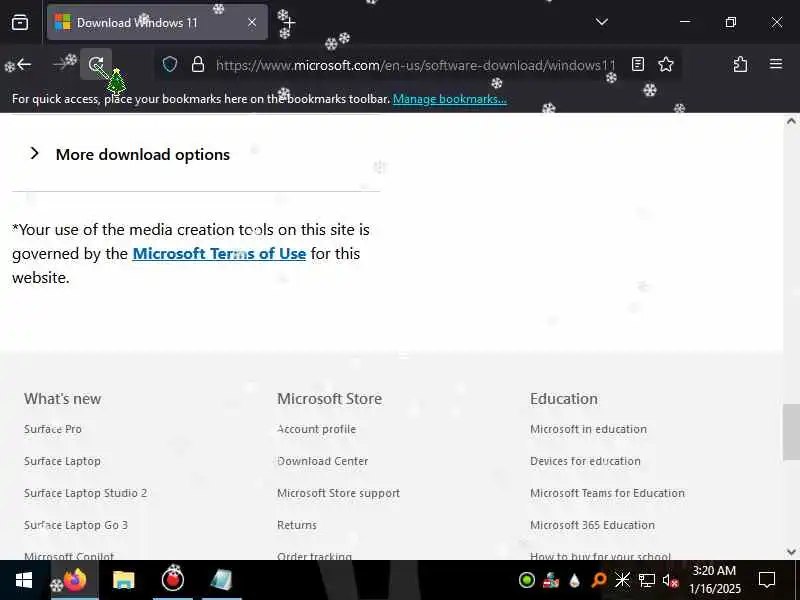View site security padlock info
800x600 pixels.
pyautogui.click(x=198, y=64)
